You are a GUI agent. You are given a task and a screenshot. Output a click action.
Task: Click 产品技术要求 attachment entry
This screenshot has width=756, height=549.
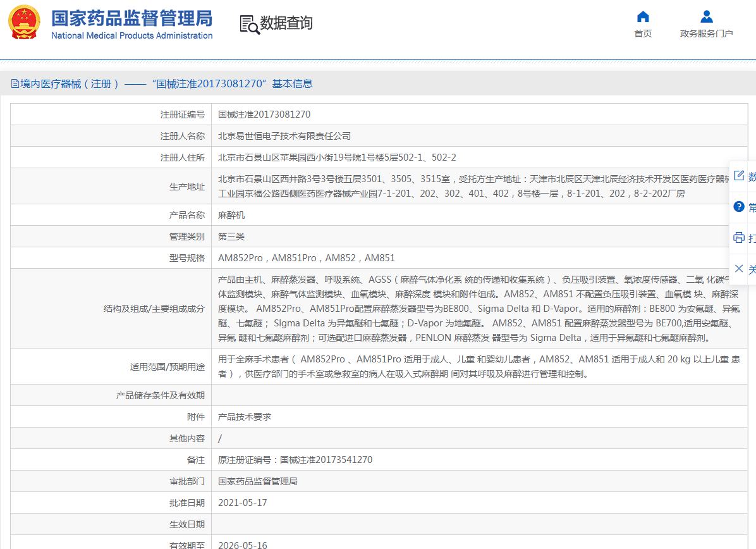(245, 417)
